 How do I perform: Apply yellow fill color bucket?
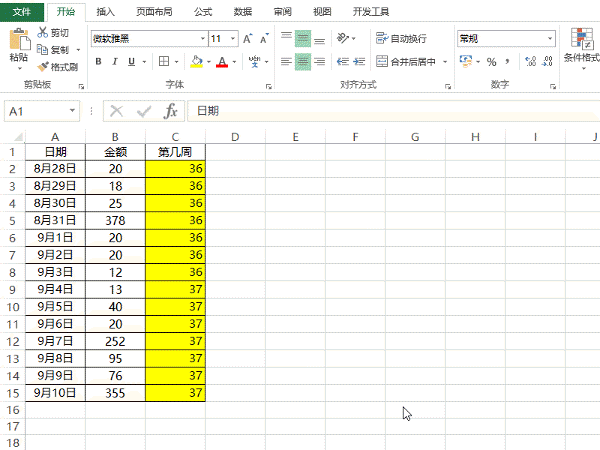[x=196, y=61]
